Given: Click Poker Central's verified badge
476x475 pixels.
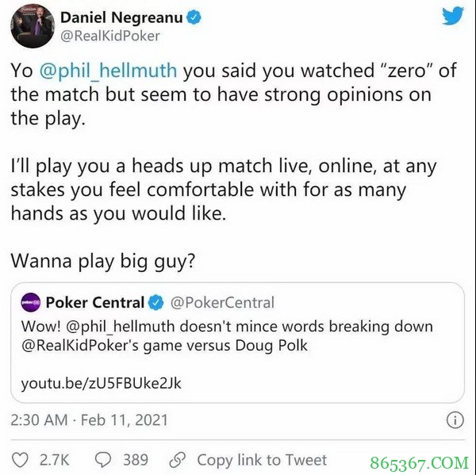Looking at the screenshot, I should pyautogui.click(x=156, y=303).
